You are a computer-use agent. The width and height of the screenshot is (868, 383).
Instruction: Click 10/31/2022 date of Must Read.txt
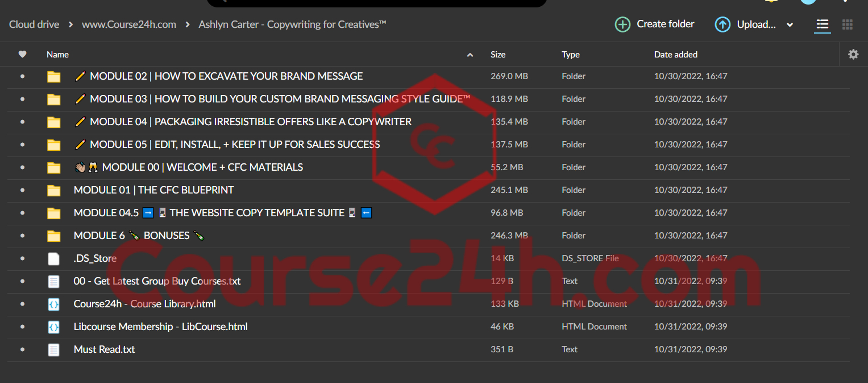pyautogui.click(x=691, y=349)
